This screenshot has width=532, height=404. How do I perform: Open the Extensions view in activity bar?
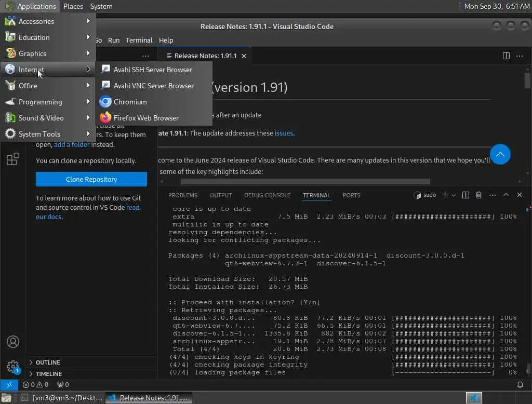tap(13, 159)
